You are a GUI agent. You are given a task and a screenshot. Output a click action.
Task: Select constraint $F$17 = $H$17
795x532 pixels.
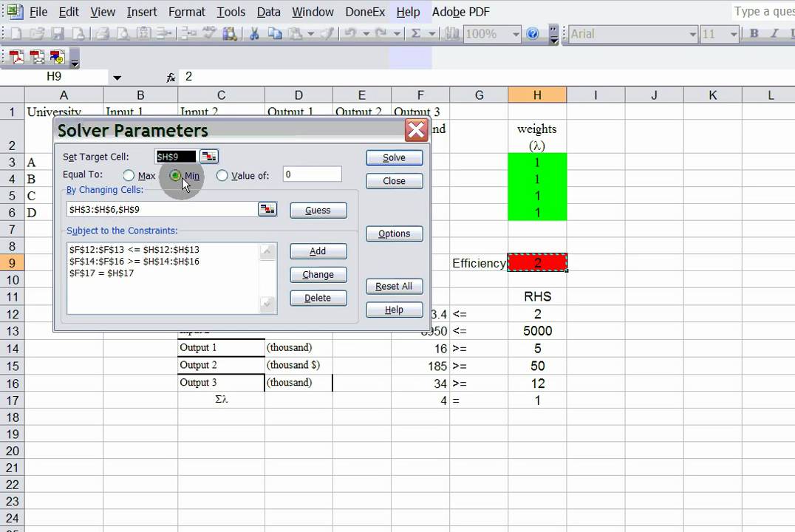102,273
